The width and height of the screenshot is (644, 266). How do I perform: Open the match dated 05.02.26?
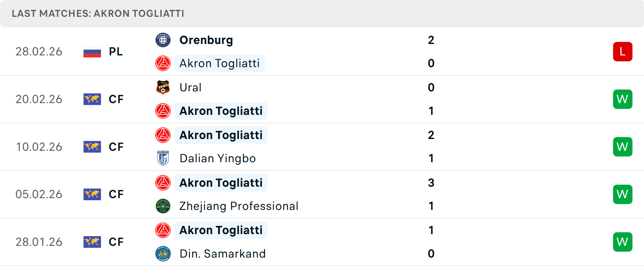(322, 194)
